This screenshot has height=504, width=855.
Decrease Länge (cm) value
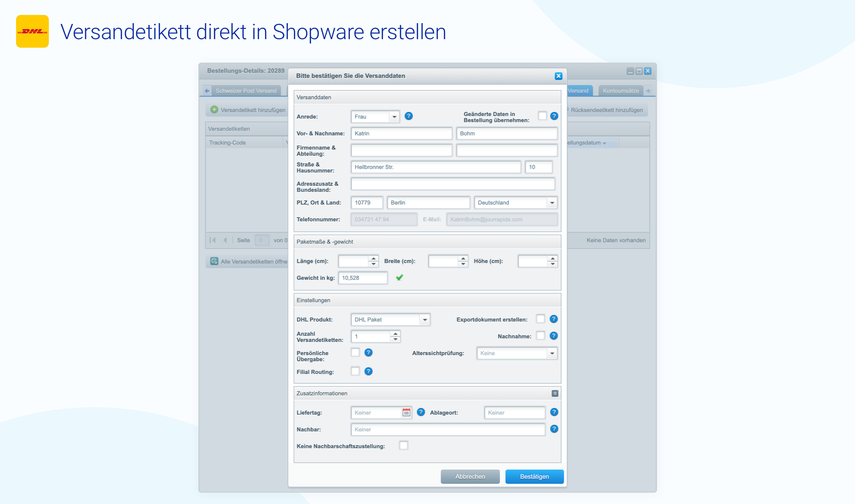(373, 264)
